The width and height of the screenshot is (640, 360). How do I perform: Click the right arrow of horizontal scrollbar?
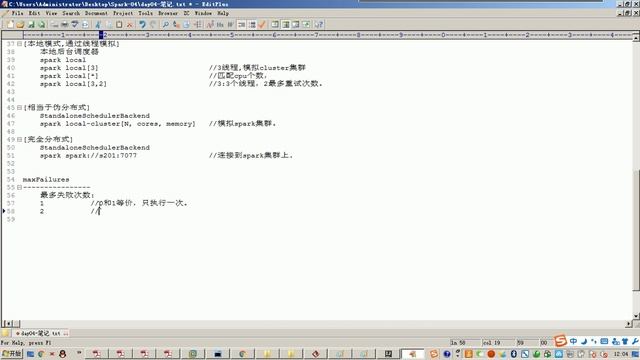pos(629,324)
